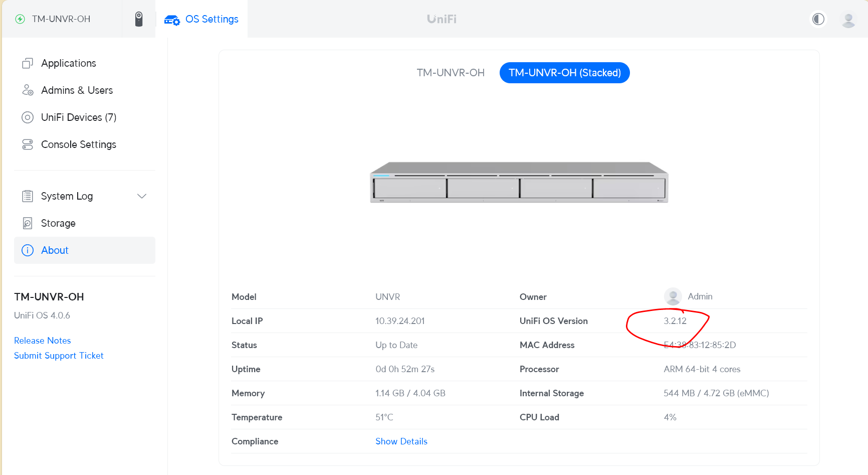Viewport: 868px width, 475px height.
Task: Select System Log menu item
Action: (x=85, y=196)
